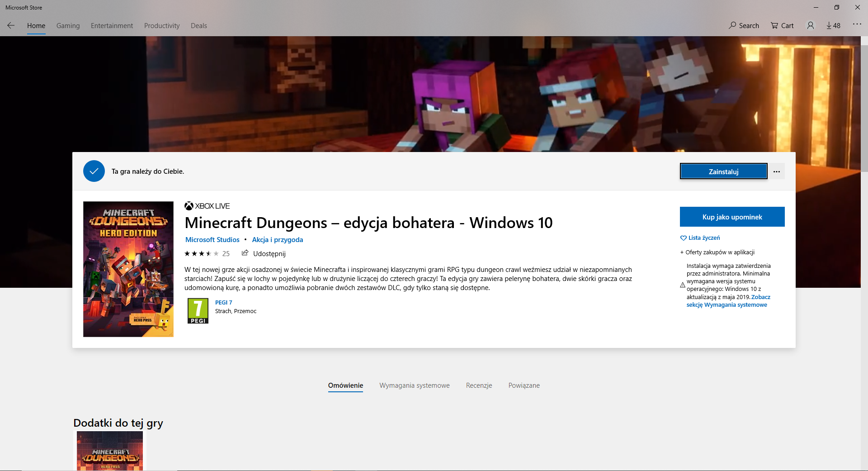Screen dimensions: 868x471
Task: Click the PEGI 7 rating badge
Action: point(198,311)
